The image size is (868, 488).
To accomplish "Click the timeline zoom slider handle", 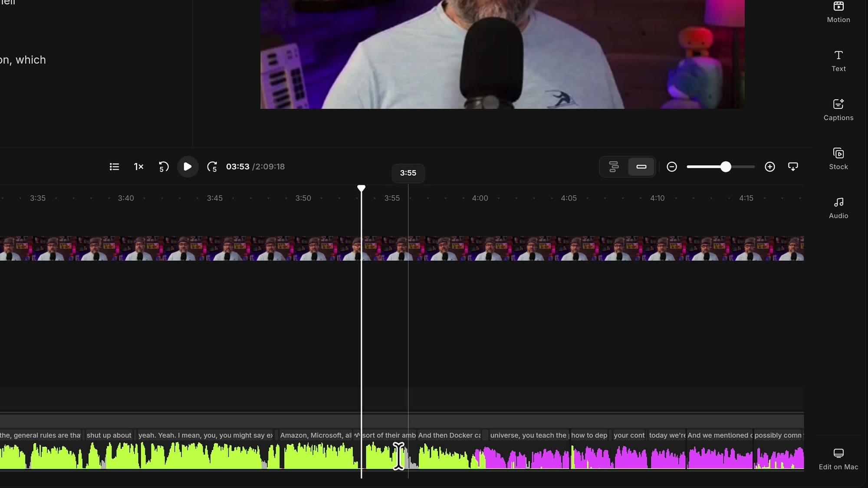I will [726, 167].
